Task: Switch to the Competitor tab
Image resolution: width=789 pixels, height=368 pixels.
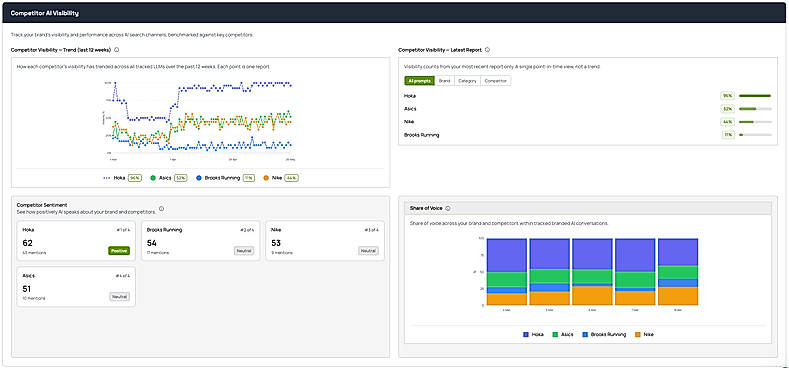Action: (496, 81)
